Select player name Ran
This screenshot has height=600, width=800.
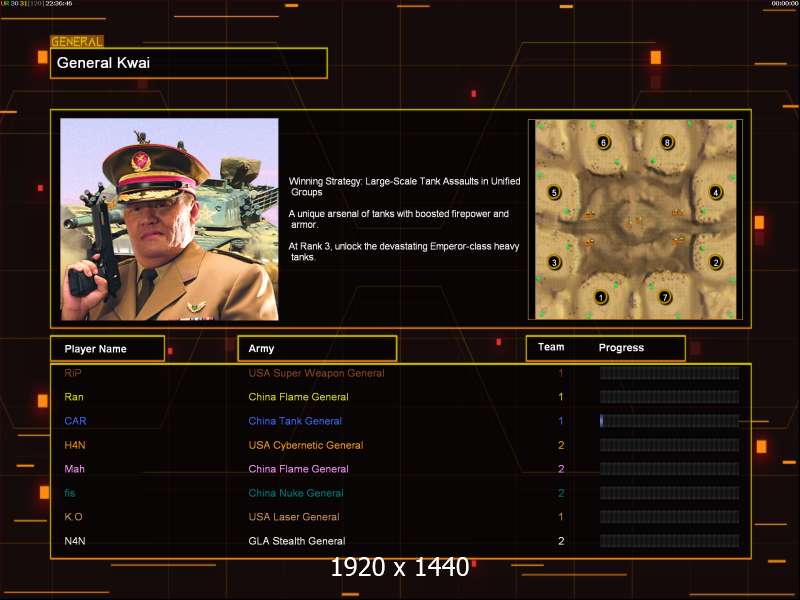click(x=74, y=397)
